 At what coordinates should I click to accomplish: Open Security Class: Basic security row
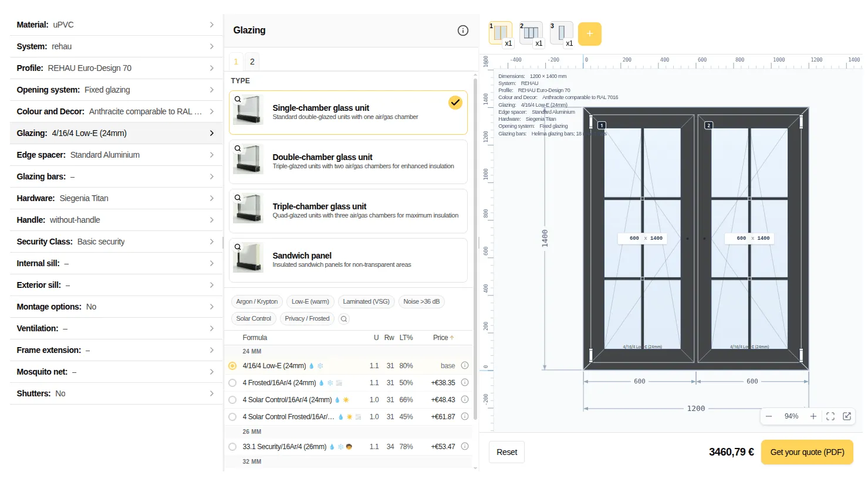[115, 242]
